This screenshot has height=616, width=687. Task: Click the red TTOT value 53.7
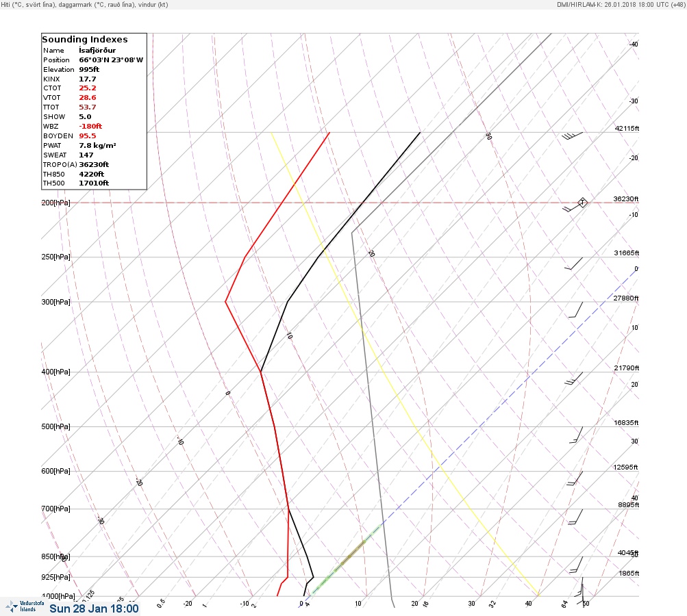tap(87, 107)
